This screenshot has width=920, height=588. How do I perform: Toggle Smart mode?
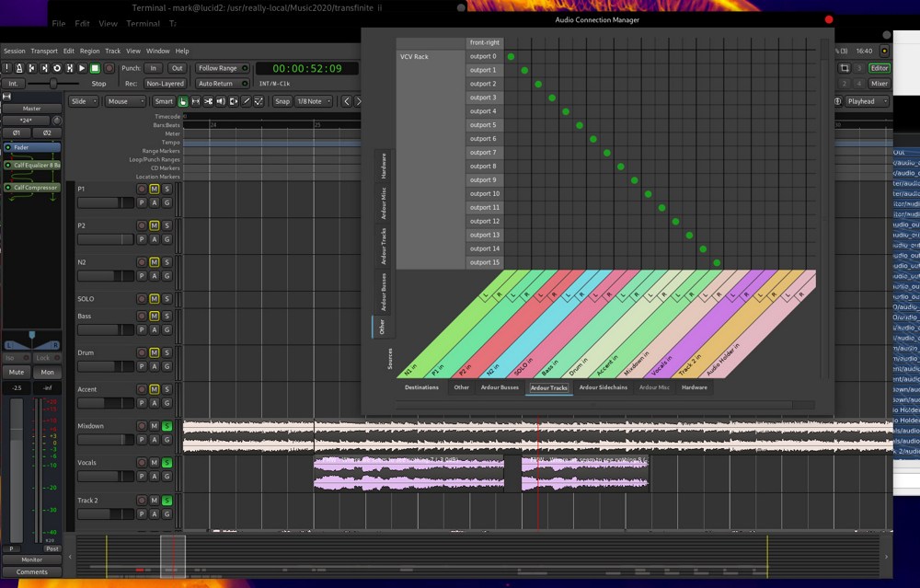(164, 101)
